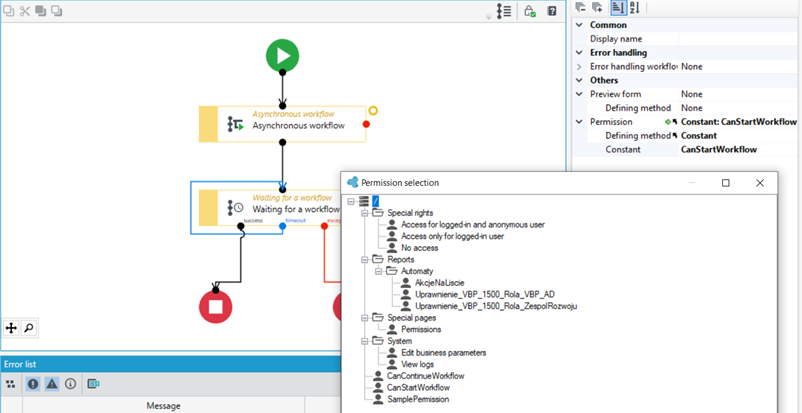Collapse the root node in Permission selection

coord(351,201)
